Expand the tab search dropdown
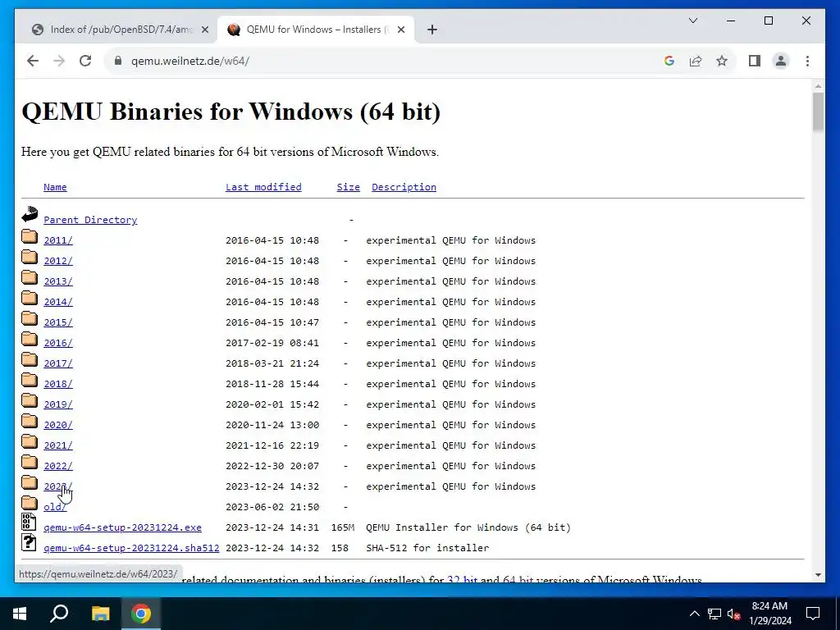Image resolution: width=840 pixels, height=630 pixels. tap(693, 21)
